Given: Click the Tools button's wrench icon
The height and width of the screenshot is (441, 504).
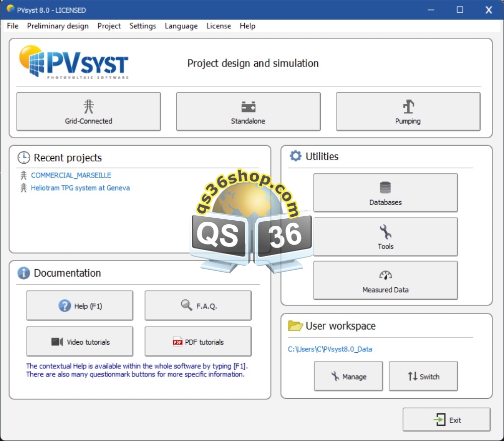Looking at the screenshot, I should (x=385, y=232).
